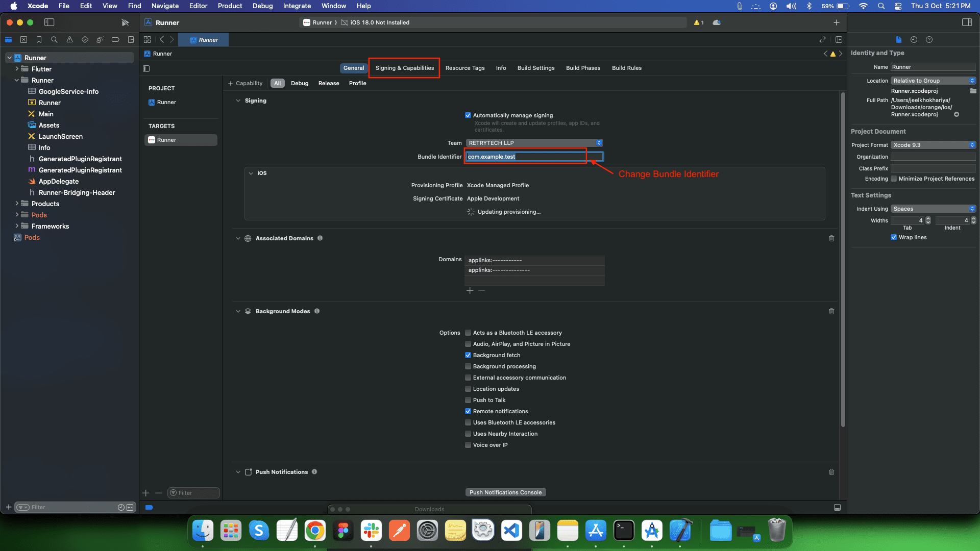Click the add Capability button
This screenshot has height=551, width=980.
[245, 83]
